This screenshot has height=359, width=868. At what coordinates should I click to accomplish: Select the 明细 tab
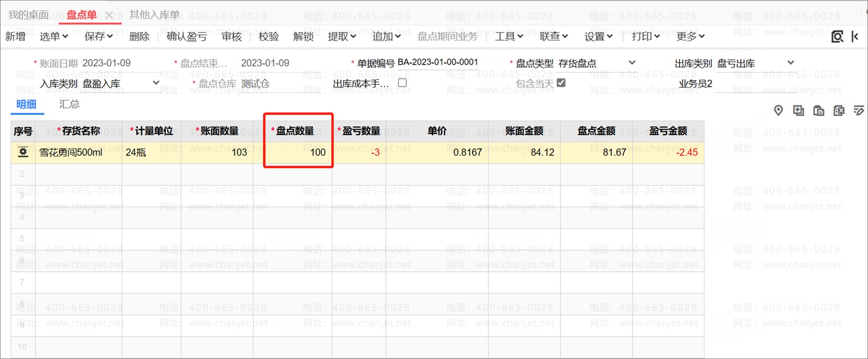[26, 104]
